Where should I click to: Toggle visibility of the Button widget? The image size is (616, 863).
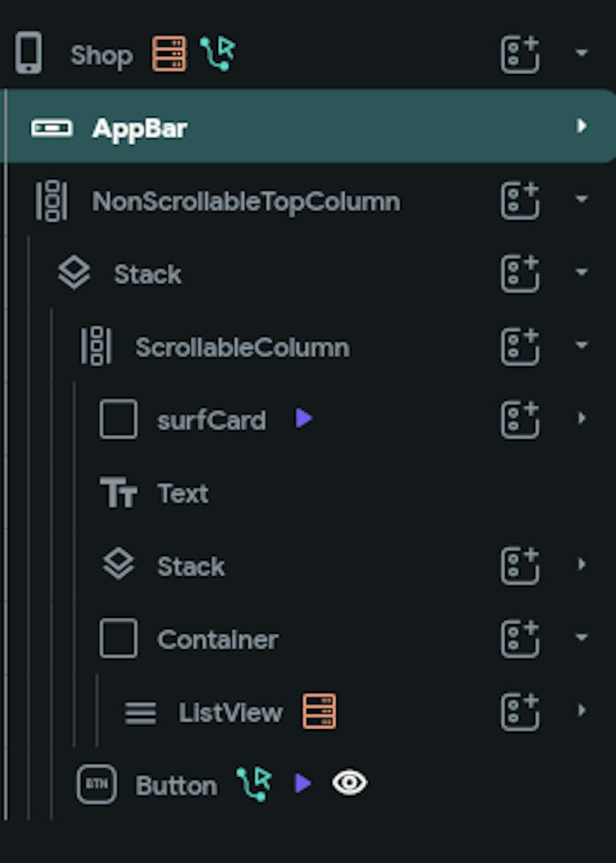click(349, 783)
